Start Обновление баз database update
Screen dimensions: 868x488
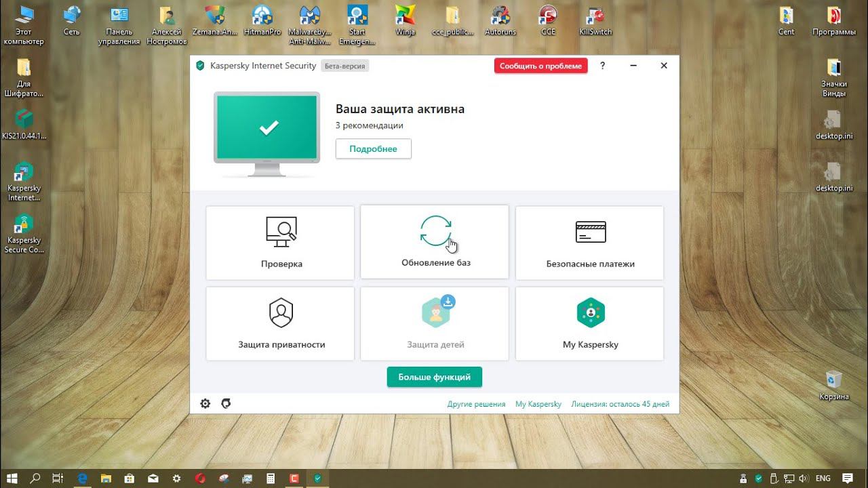(435, 241)
